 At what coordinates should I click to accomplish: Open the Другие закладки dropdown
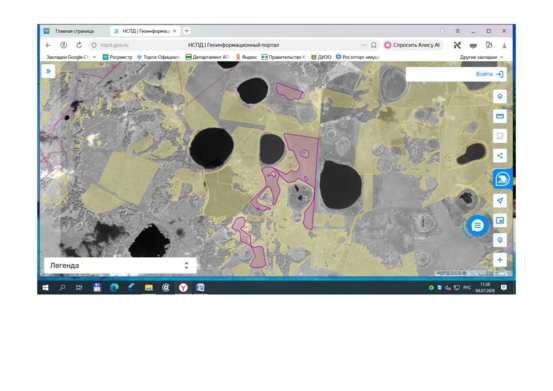[x=481, y=57]
